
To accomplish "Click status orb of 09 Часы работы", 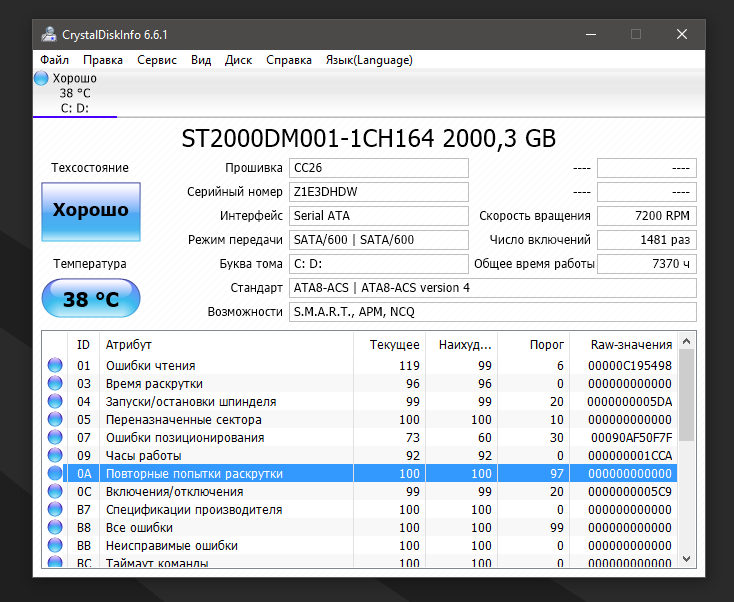I will 55,455.
